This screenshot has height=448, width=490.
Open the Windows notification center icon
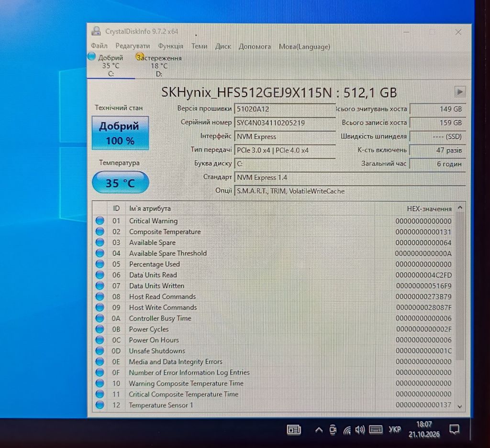(454, 430)
